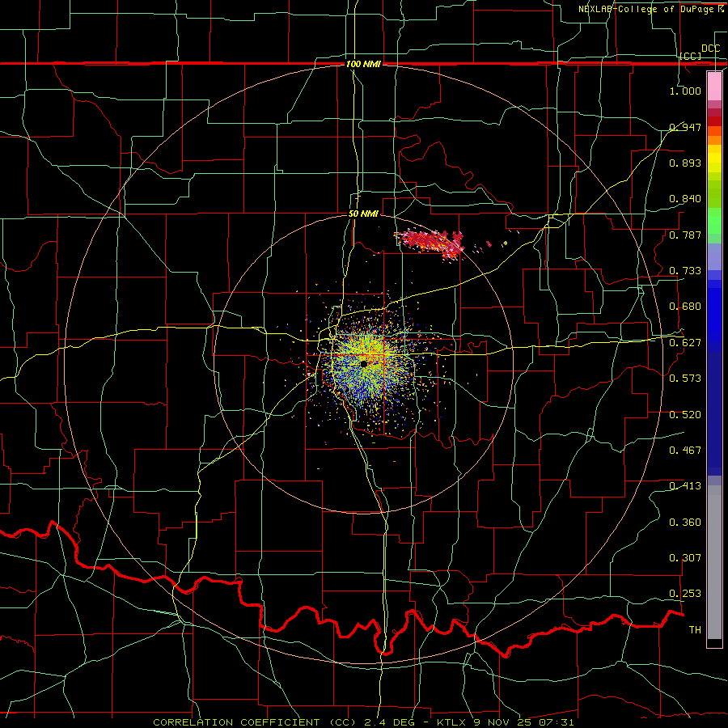
Task: Click the grey segment of the color bar
Action: coord(714,562)
